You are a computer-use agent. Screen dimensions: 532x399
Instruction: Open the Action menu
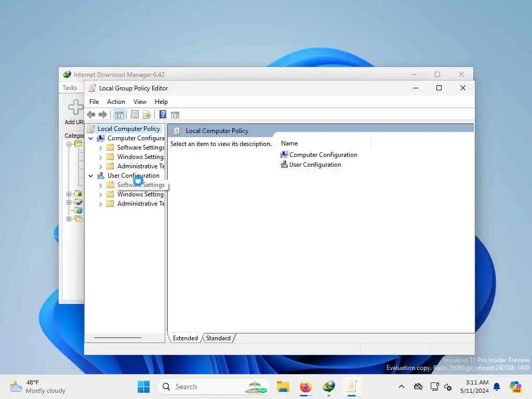click(x=116, y=102)
